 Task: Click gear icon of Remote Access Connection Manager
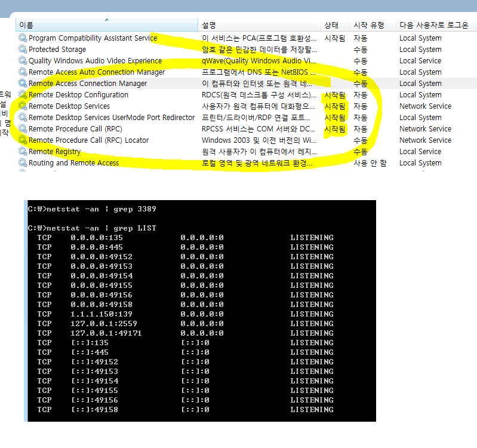(23, 83)
